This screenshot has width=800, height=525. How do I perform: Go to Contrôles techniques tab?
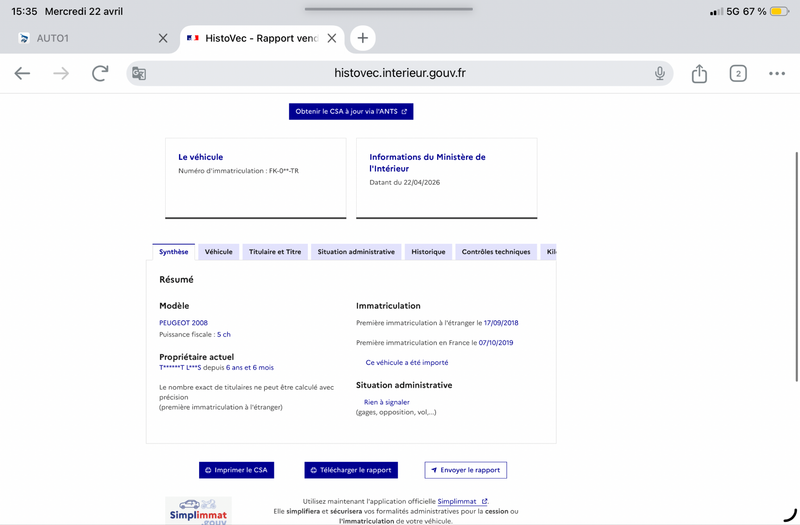click(x=495, y=252)
